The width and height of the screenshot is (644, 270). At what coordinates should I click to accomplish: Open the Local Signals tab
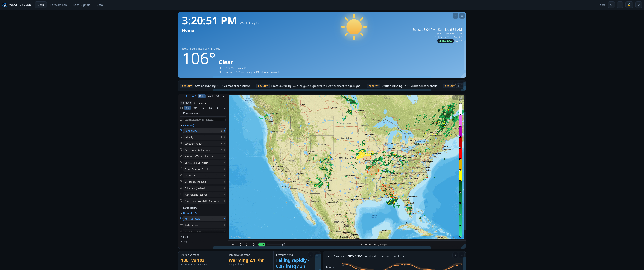(81, 5)
